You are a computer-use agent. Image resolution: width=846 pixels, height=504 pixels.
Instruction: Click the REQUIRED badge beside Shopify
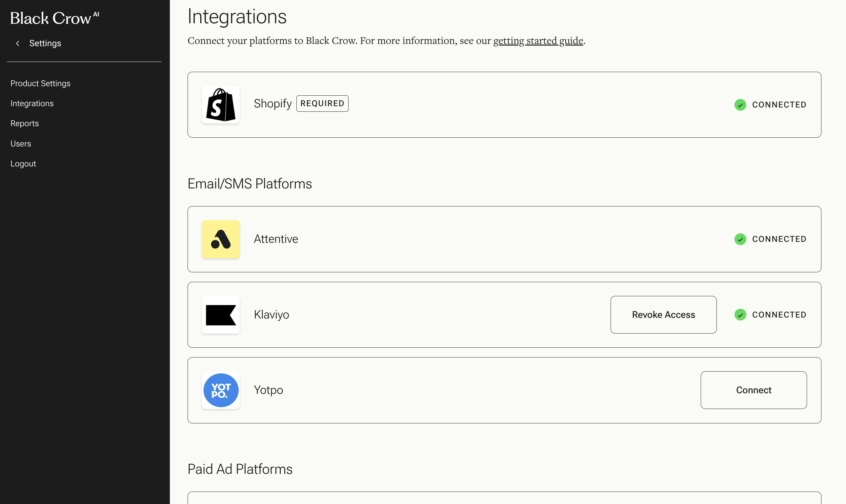[x=322, y=103]
